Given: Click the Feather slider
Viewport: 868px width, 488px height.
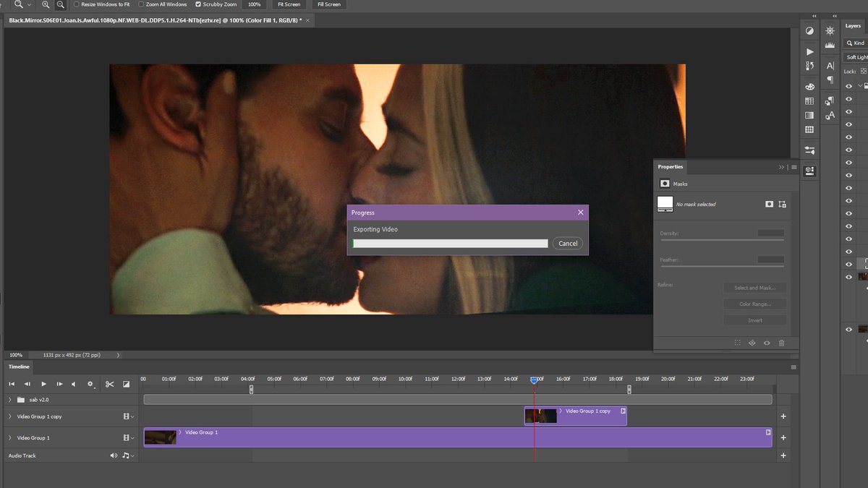Looking at the screenshot, I should (722, 266).
